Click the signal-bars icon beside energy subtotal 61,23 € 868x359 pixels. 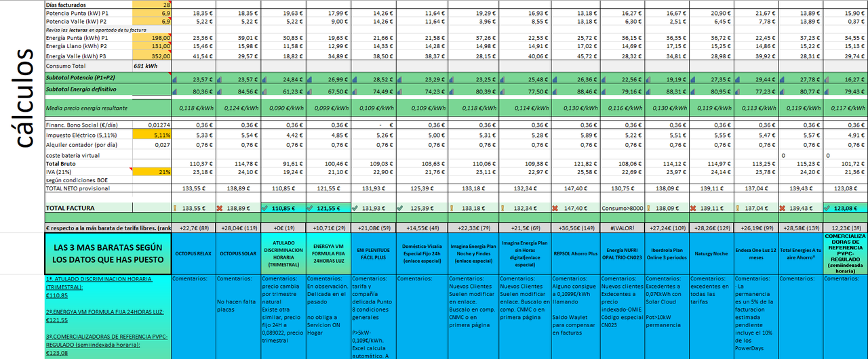point(264,90)
